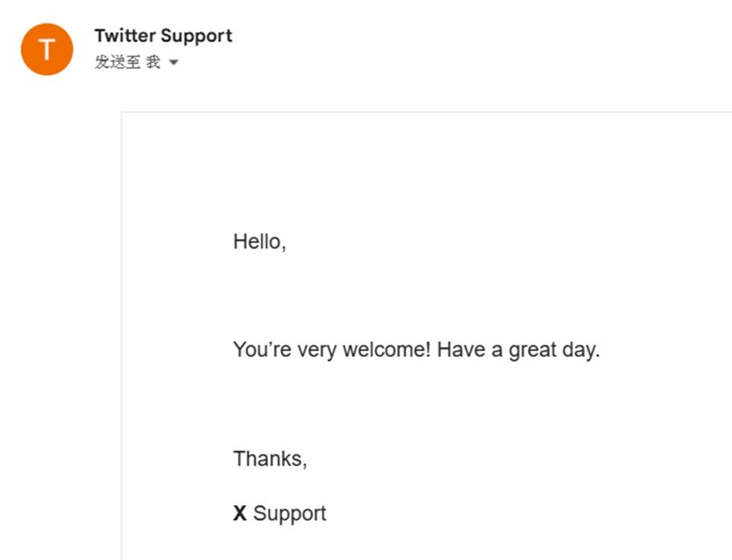Screen dimensions: 732x560
Task: Click the word very in message body
Action: [317, 350]
